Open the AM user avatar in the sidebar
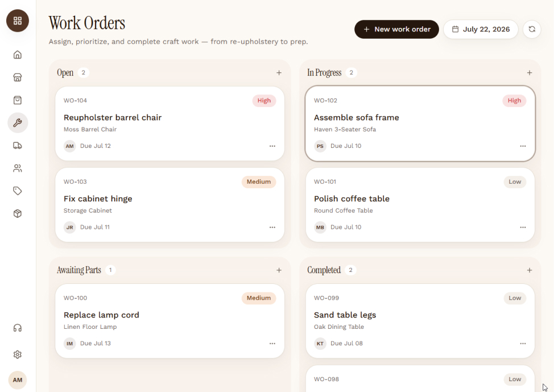The height and width of the screenshot is (392, 554). [17, 380]
